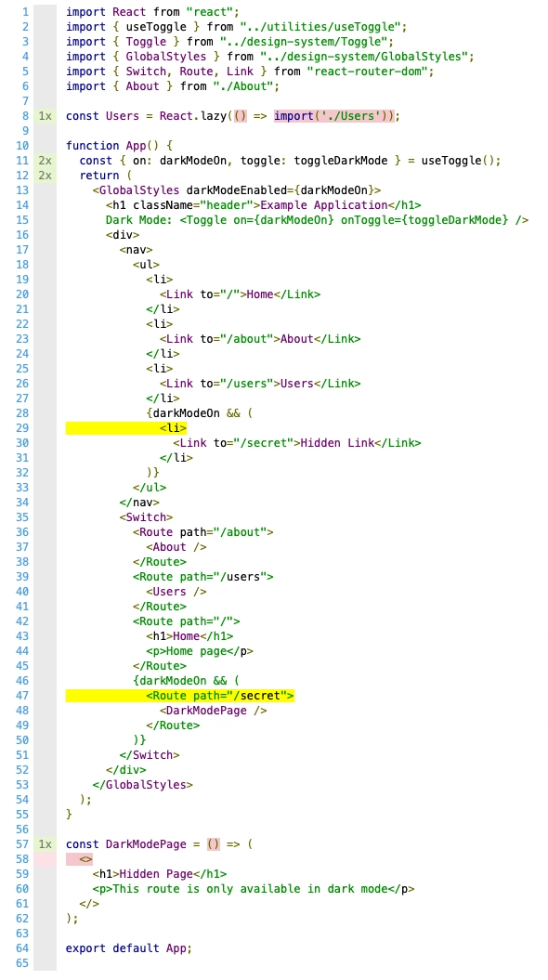Click the opening <Switch> tag
548x980 pixels.
pyautogui.click(x=146, y=516)
